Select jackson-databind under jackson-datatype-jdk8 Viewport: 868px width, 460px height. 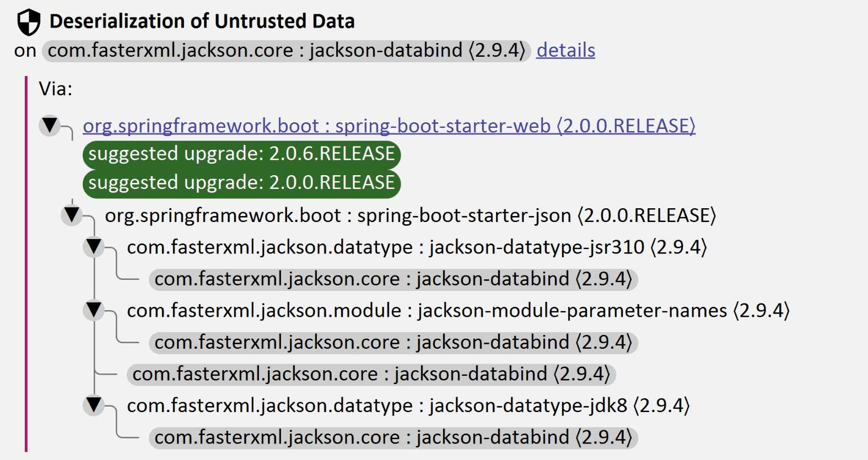(393, 437)
